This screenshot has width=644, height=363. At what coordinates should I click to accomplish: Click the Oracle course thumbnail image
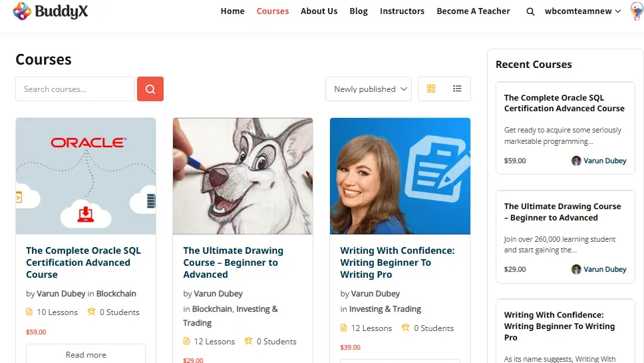86,176
